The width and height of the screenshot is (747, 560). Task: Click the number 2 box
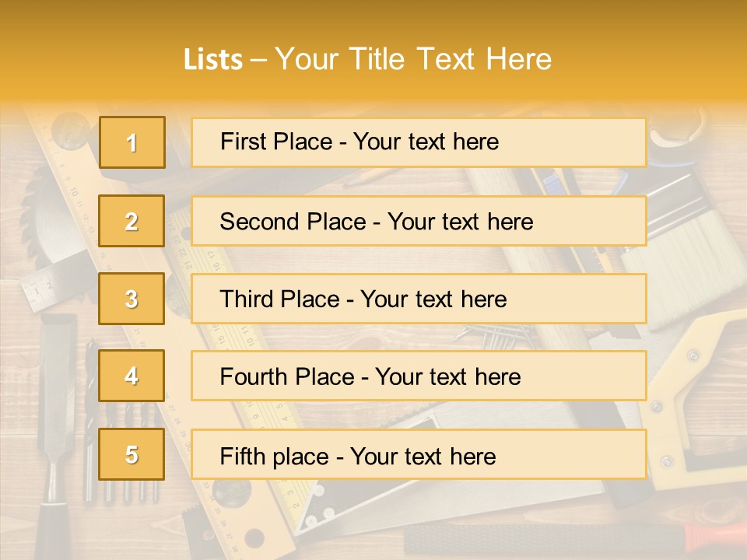click(x=132, y=221)
